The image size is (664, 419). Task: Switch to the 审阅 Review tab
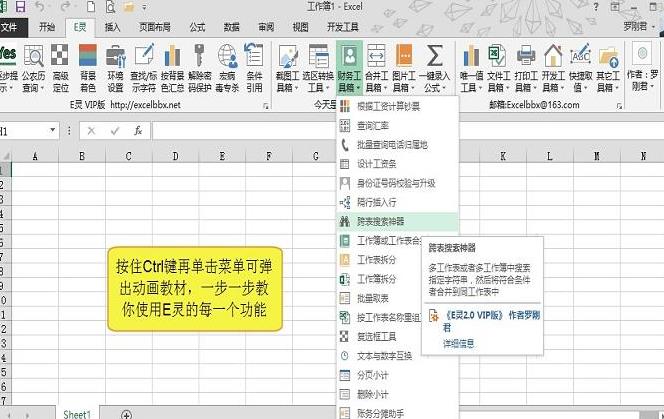point(266,28)
